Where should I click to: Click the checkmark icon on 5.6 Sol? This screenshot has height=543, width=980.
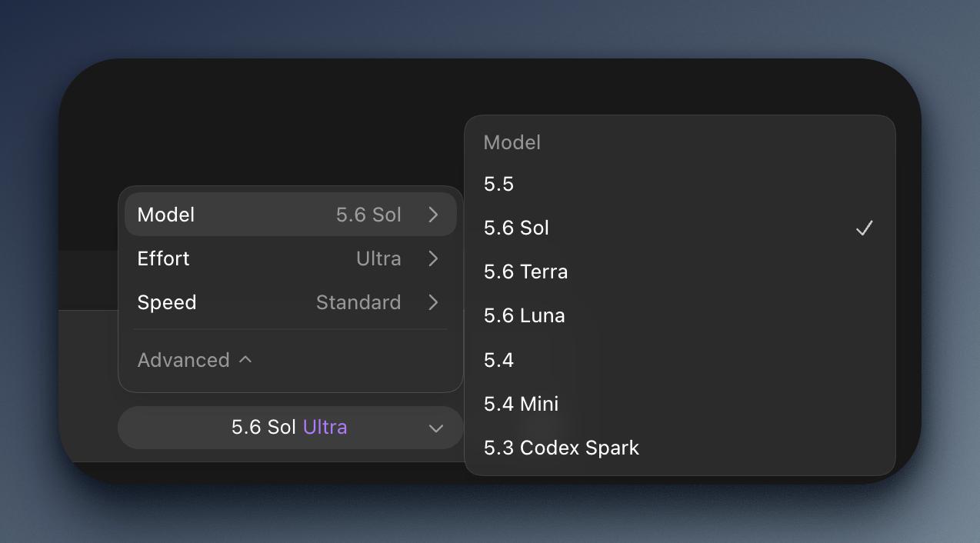point(865,228)
